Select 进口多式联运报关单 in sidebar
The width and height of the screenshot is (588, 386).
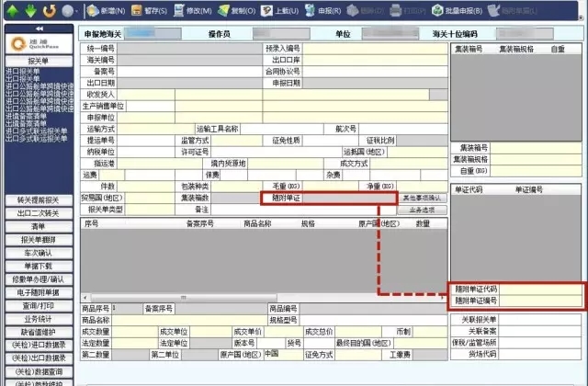tap(36, 131)
